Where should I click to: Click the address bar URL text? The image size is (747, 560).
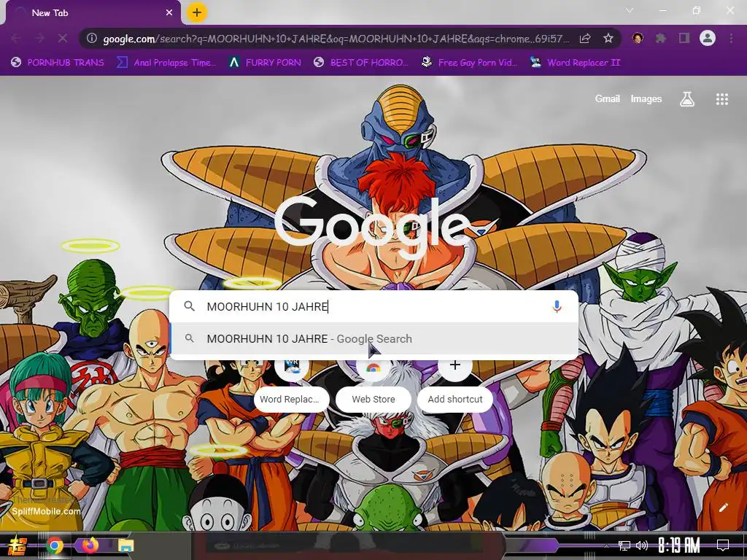[x=336, y=39]
